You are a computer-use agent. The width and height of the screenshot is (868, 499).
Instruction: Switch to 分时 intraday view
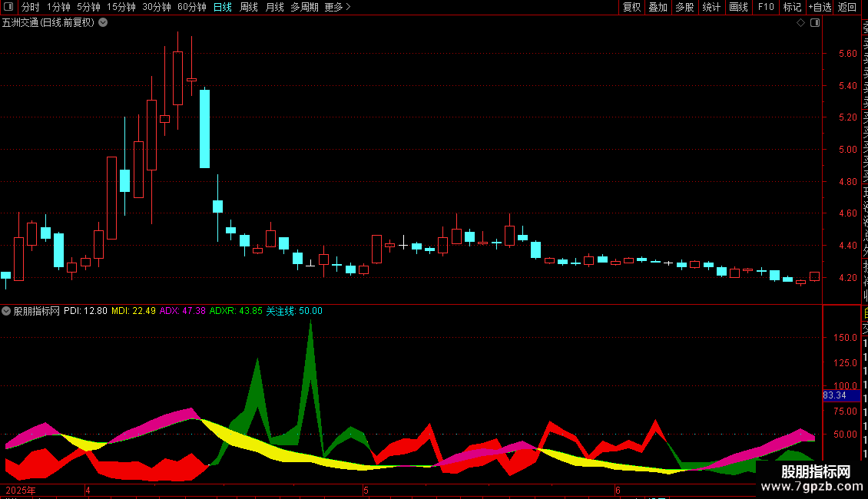click(x=31, y=7)
